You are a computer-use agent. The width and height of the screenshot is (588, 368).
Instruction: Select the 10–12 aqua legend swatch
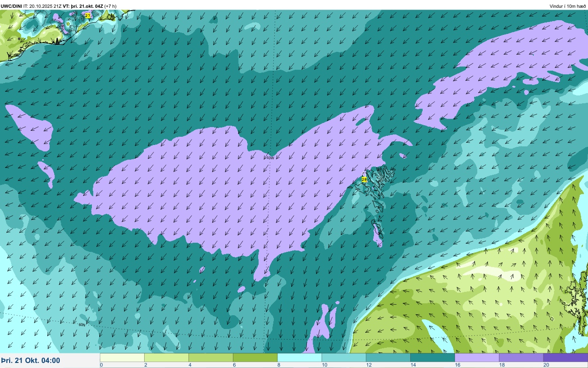[344, 357]
